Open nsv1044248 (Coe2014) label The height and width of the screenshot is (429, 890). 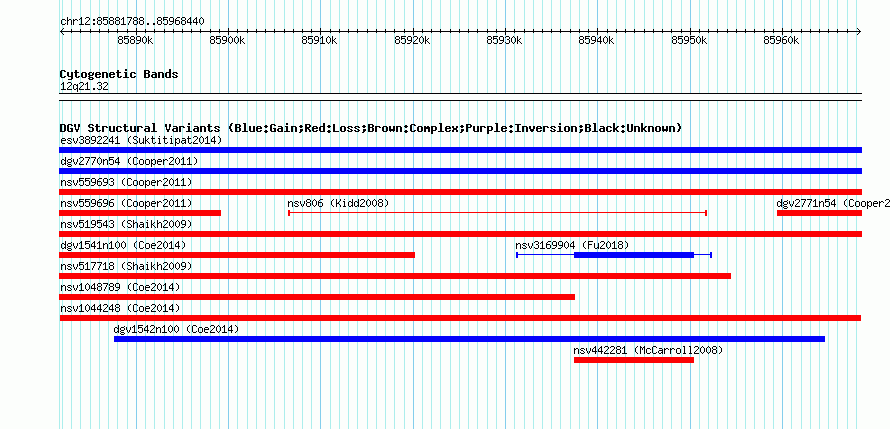[x=120, y=308]
